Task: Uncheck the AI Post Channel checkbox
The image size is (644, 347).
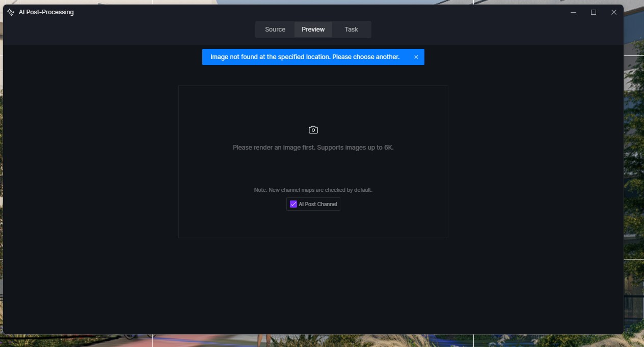Action: (293, 204)
